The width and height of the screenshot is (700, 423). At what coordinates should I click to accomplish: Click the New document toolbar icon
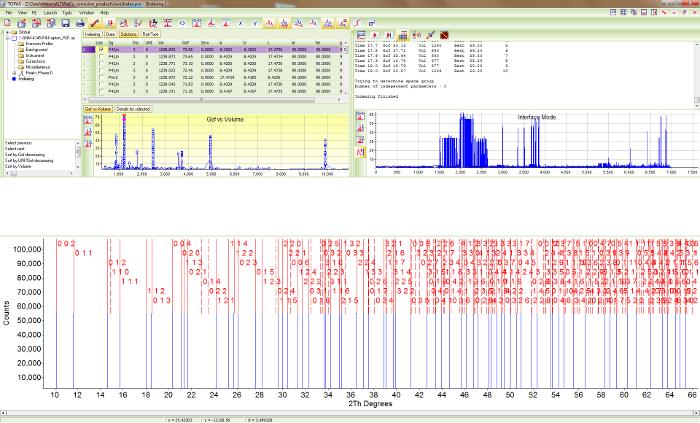8,21
